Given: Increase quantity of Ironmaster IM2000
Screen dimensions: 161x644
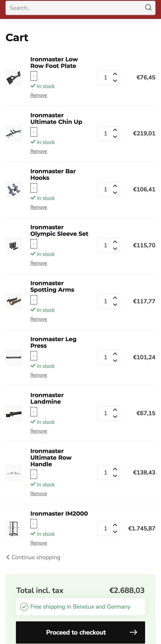Looking at the screenshot, I should [115, 525].
